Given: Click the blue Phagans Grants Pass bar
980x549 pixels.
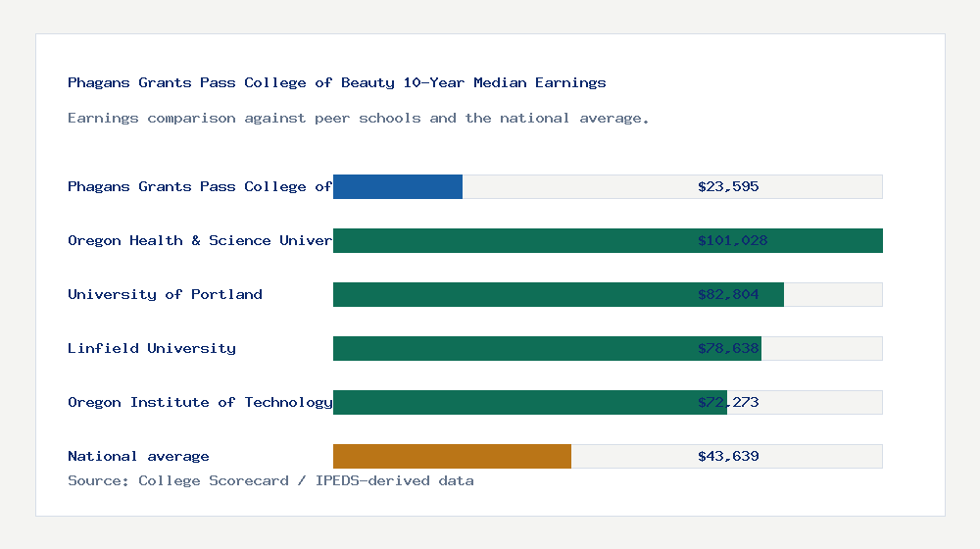Looking at the screenshot, I should (398, 187).
